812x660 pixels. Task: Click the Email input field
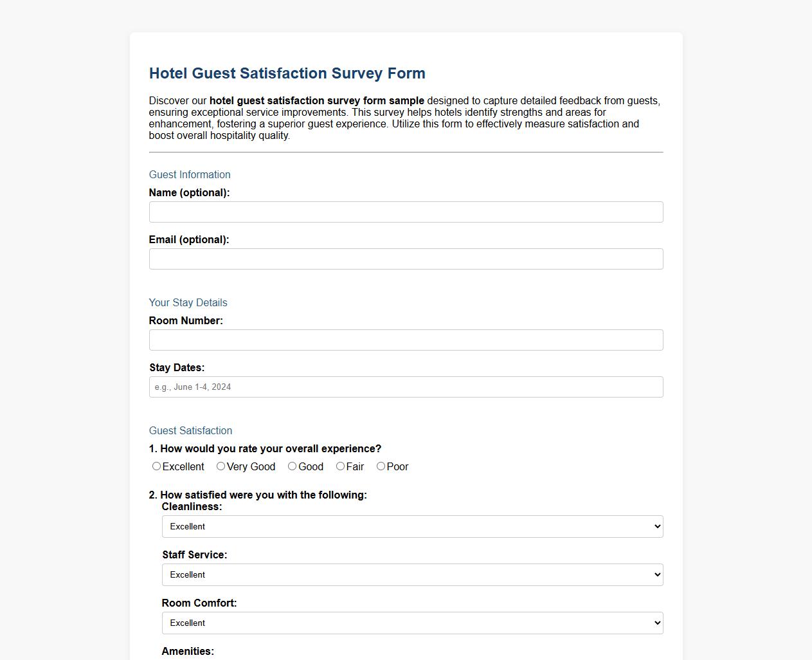(x=406, y=259)
